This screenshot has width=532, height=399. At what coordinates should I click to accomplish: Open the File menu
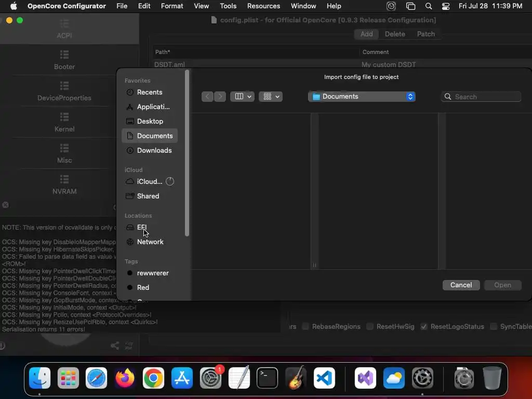click(x=122, y=6)
